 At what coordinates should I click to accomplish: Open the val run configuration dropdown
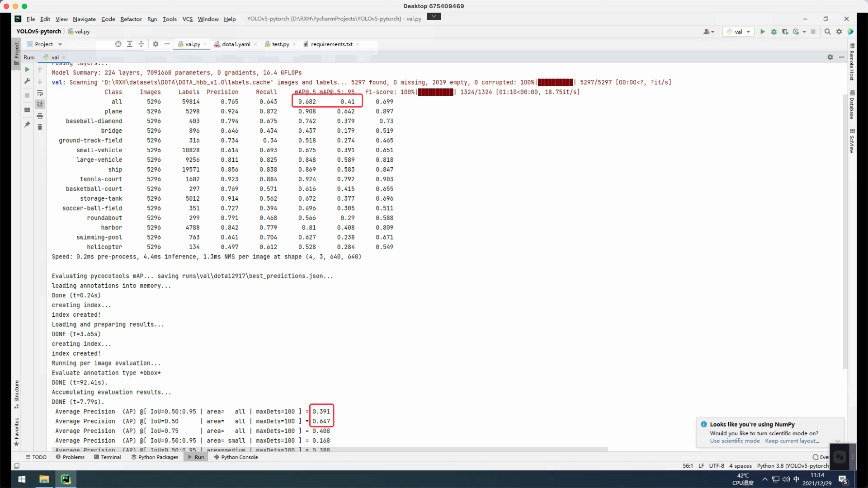pyautogui.click(x=748, y=32)
